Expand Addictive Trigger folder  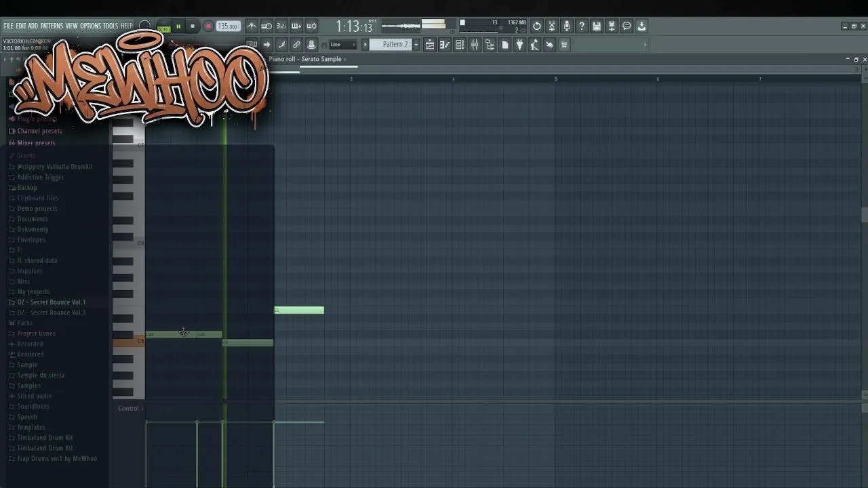click(40, 177)
